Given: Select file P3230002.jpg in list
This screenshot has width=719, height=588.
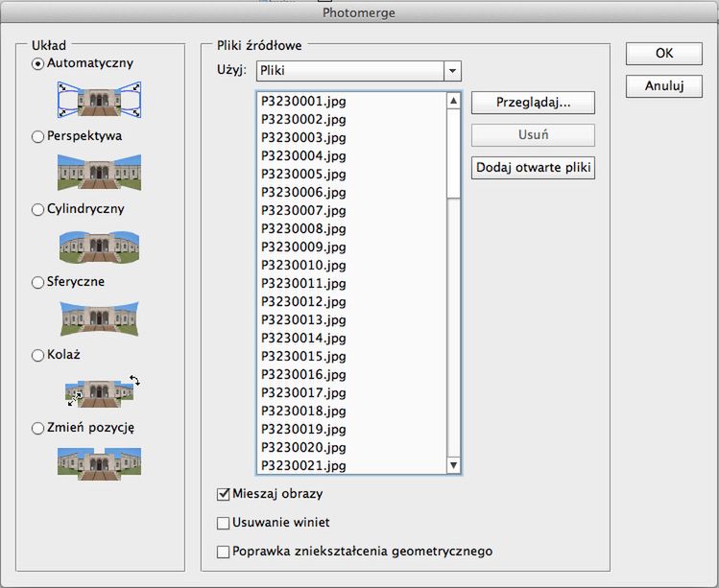Looking at the screenshot, I should (351, 120).
